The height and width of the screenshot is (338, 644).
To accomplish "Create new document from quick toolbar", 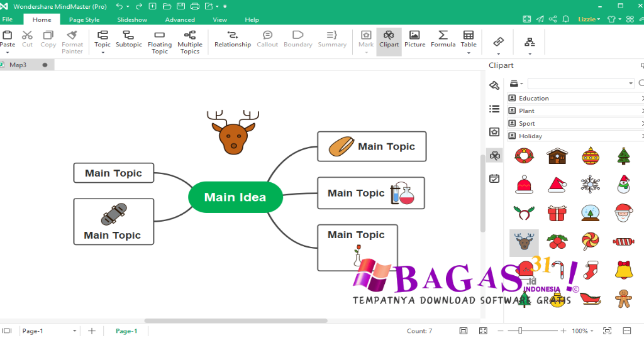I will [152, 6].
